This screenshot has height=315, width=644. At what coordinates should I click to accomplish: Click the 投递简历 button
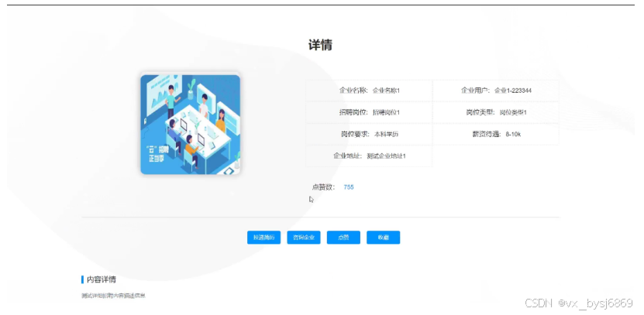pos(263,238)
